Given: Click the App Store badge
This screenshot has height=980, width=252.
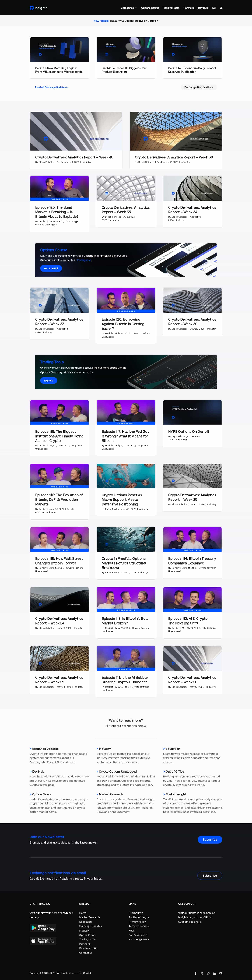Looking at the screenshot, I should click(x=43, y=941).
